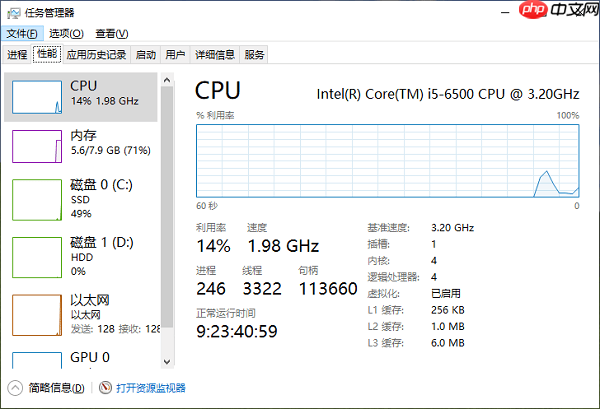Select the CPU mini graph thumbnail

tap(37, 96)
